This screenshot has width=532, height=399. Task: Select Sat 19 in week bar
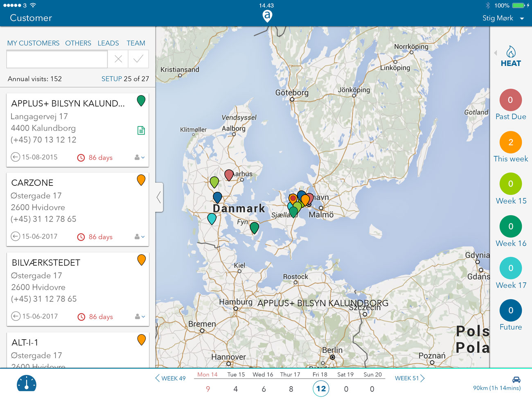[346, 382]
